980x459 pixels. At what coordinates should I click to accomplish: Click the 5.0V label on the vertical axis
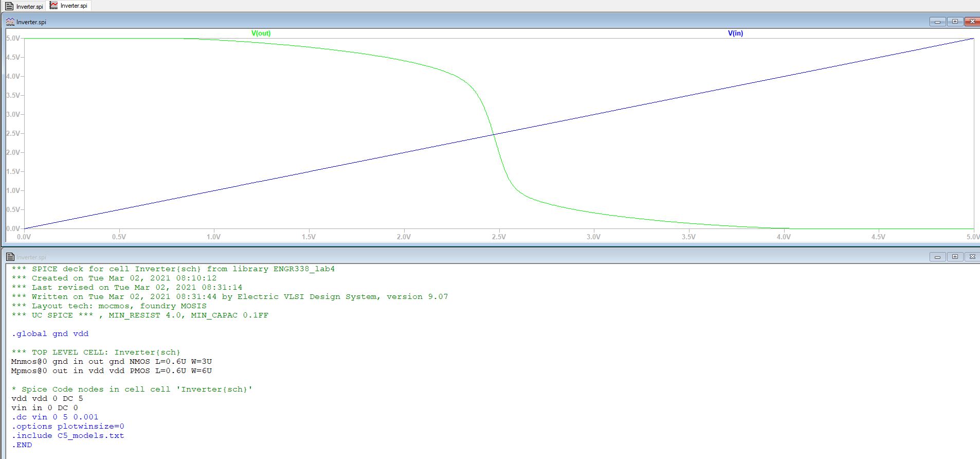(x=13, y=38)
